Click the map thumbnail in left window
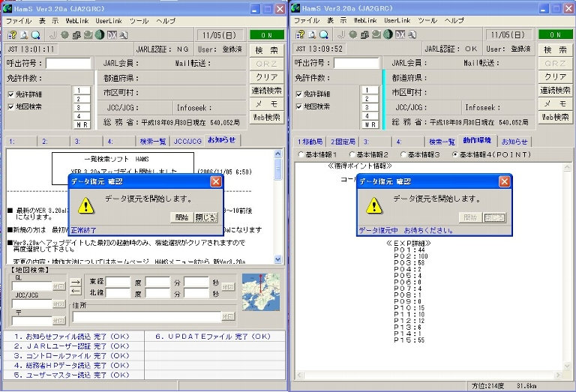Viewport: 576px width, 392px height. 261,292
